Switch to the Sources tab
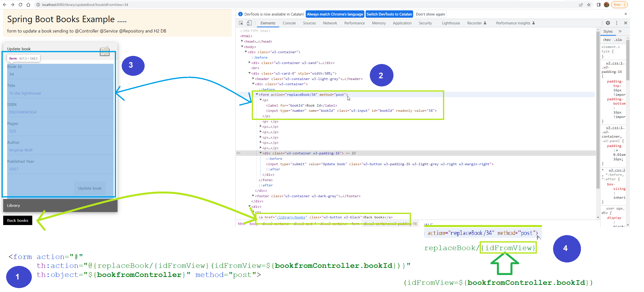 [x=309, y=23]
